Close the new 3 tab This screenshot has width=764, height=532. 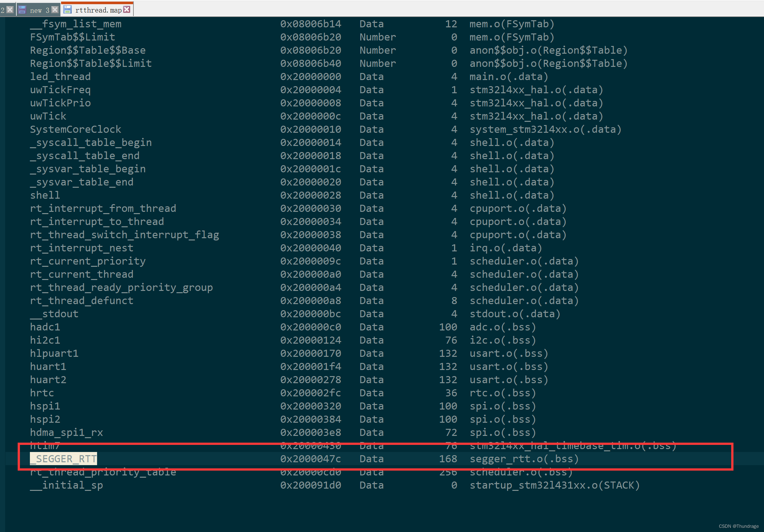pyautogui.click(x=55, y=10)
